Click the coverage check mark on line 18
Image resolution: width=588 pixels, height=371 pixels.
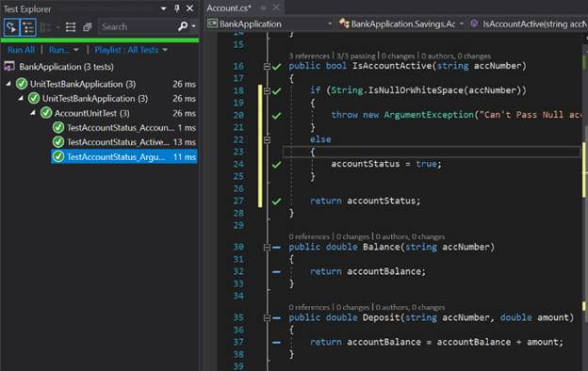277,91
